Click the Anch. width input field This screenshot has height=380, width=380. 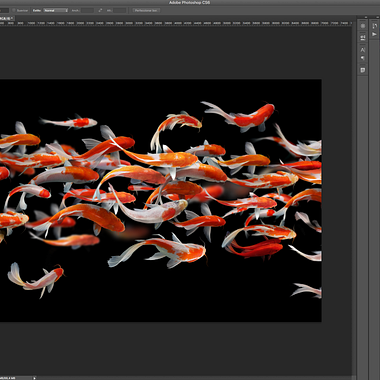click(87, 11)
